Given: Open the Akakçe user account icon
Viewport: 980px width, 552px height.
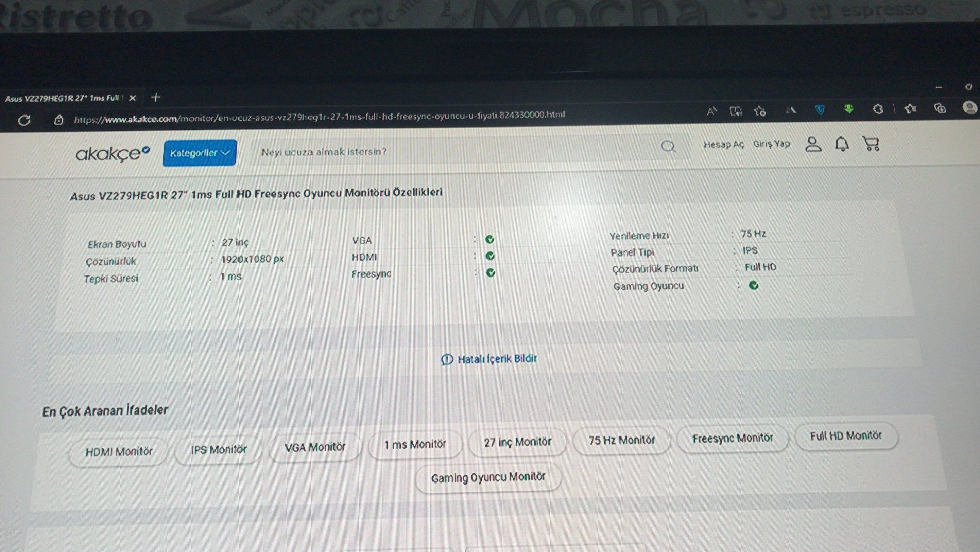Looking at the screenshot, I should (813, 144).
